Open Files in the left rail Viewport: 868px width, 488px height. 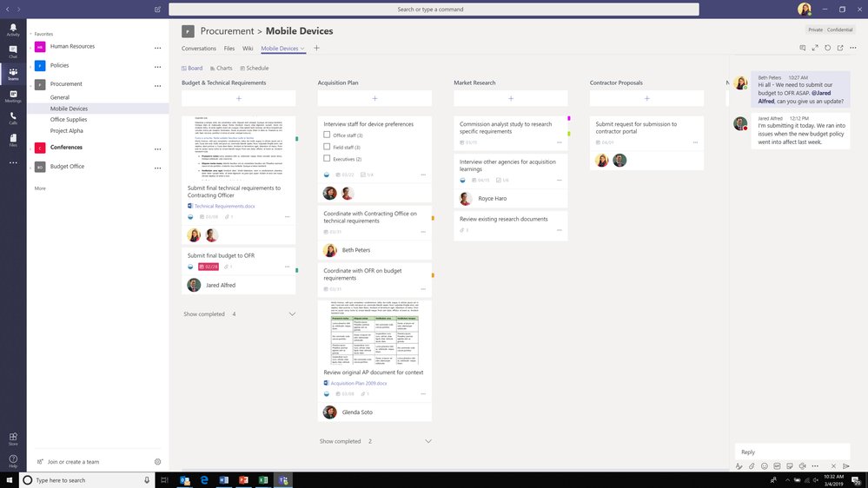(x=13, y=140)
